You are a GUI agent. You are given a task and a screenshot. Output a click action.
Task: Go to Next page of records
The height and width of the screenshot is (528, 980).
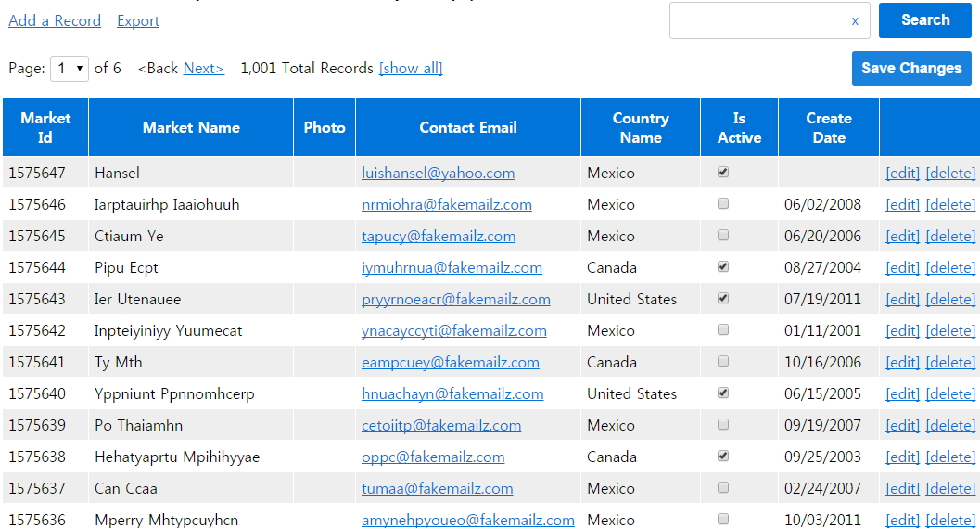[204, 68]
